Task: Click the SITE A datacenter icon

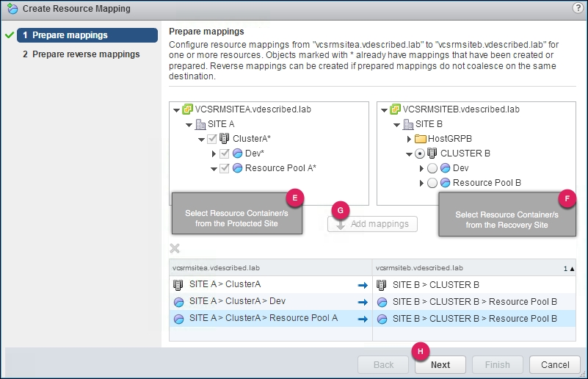Action: click(200, 124)
